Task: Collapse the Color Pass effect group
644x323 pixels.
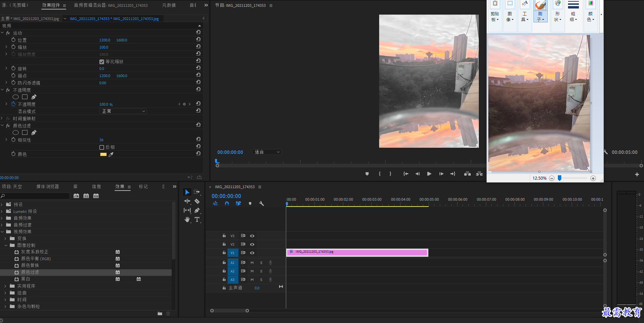Action: coord(2,126)
